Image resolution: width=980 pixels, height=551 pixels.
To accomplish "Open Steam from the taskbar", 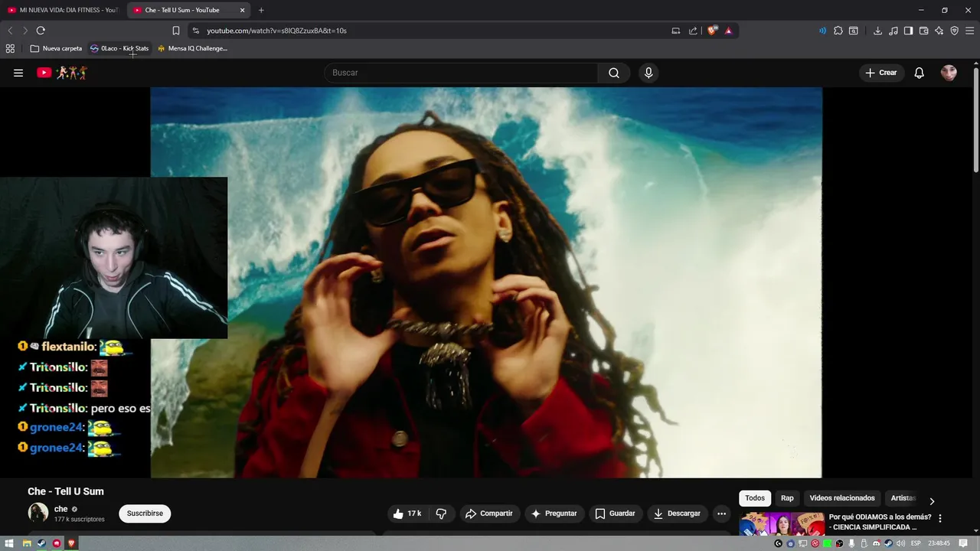I will (x=41, y=543).
